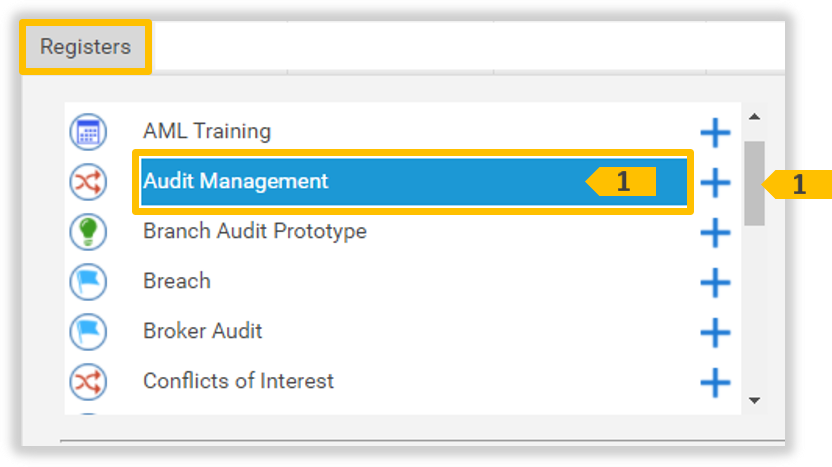Add a new Audit Management record
This screenshot has height=467, width=832.
click(x=715, y=182)
